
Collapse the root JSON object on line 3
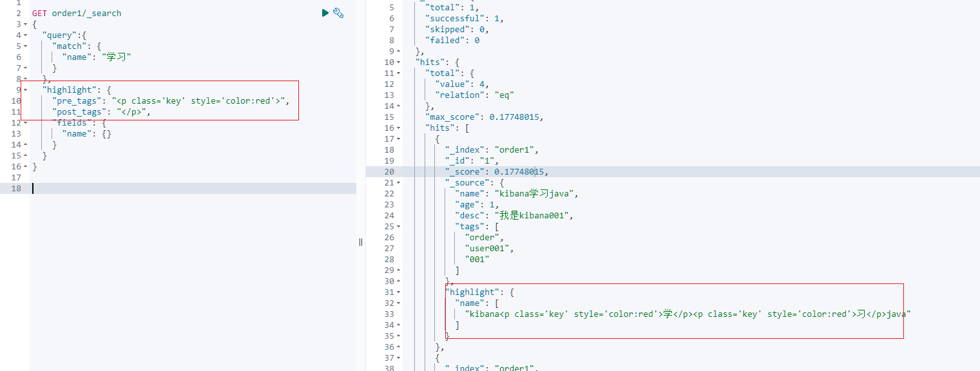pos(24,23)
